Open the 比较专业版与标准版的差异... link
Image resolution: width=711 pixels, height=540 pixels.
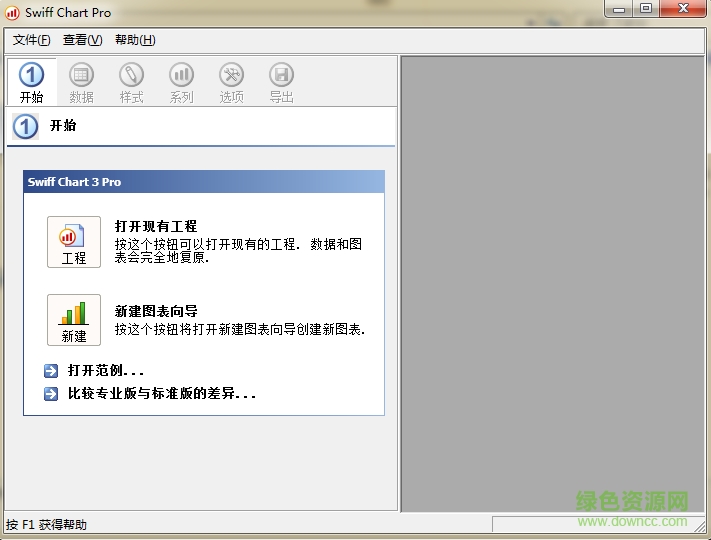tap(162, 393)
